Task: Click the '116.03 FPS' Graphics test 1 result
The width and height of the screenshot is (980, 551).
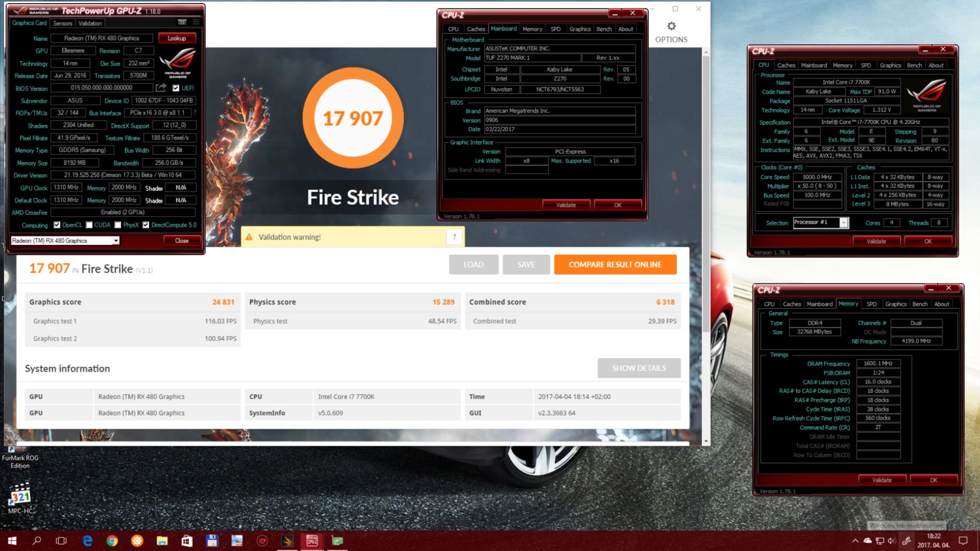Action: coord(221,321)
